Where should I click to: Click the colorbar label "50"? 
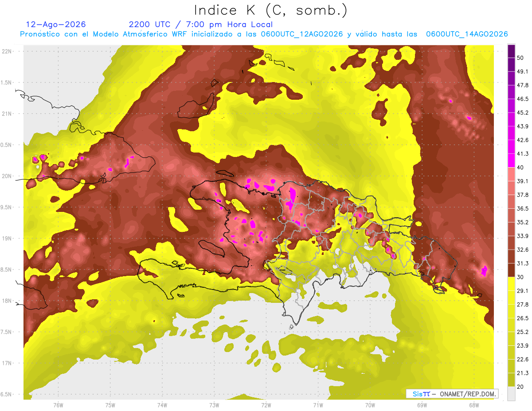[520, 58]
